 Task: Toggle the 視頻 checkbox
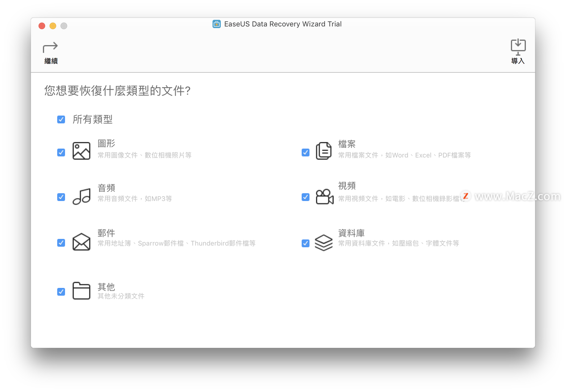[x=306, y=197]
